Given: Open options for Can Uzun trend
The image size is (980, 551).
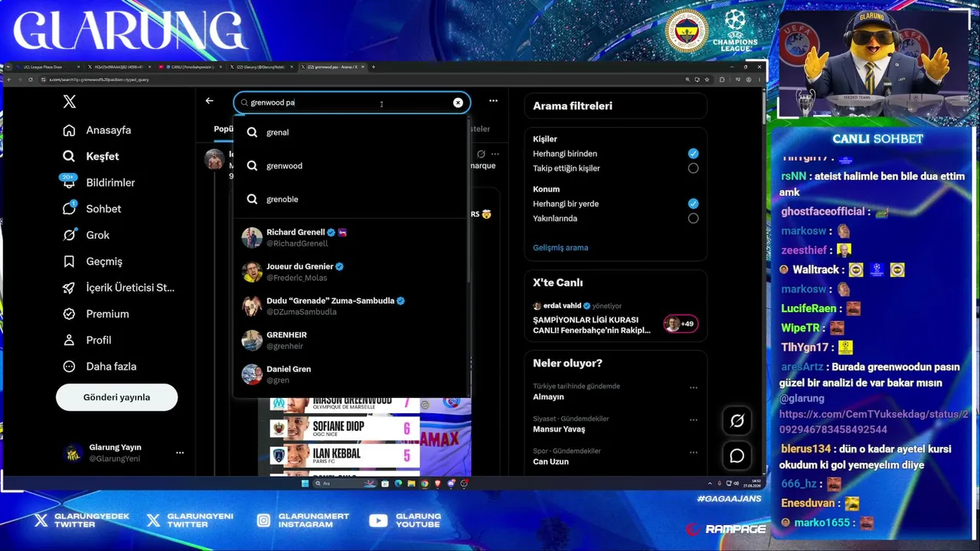Looking at the screenshot, I should coord(694,452).
